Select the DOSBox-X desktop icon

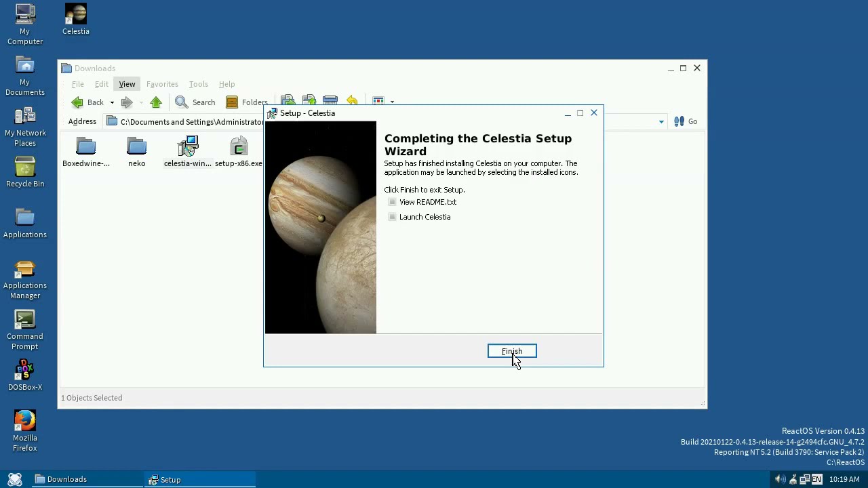(25, 375)
